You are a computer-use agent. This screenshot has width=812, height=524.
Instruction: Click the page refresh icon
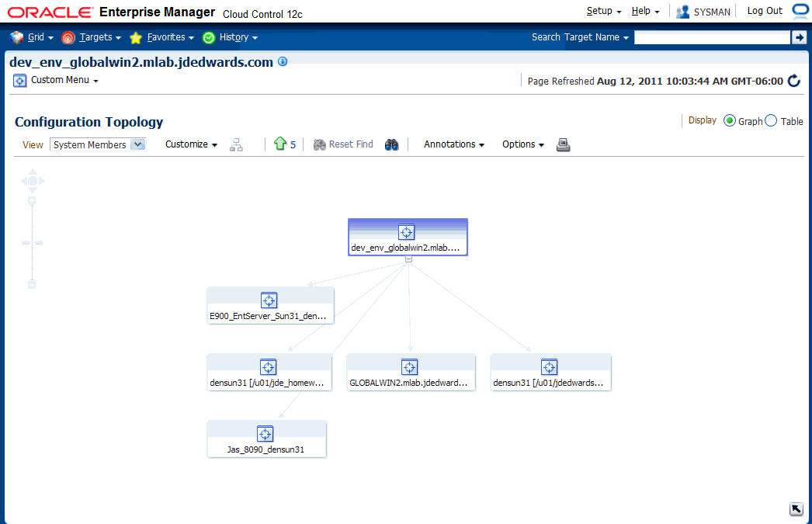click(x=794, y=81)
